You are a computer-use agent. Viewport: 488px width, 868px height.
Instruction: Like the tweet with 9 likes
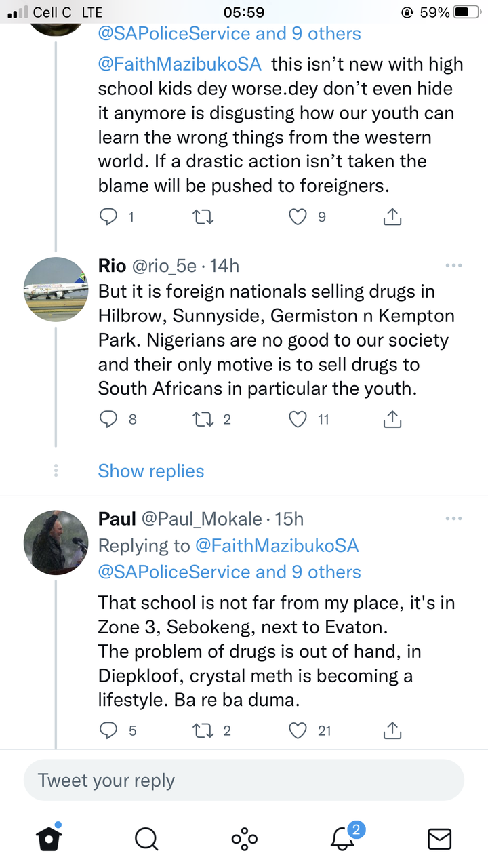pos(298,217)
